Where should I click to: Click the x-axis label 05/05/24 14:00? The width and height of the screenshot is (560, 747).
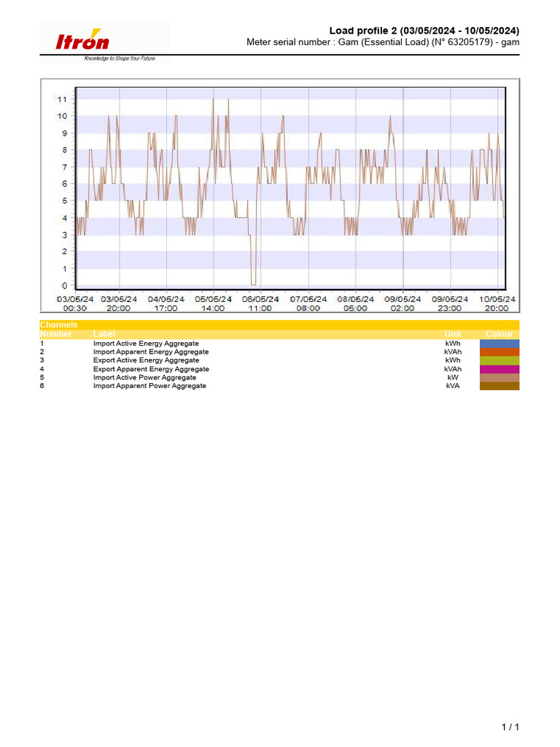coord(213,303)
